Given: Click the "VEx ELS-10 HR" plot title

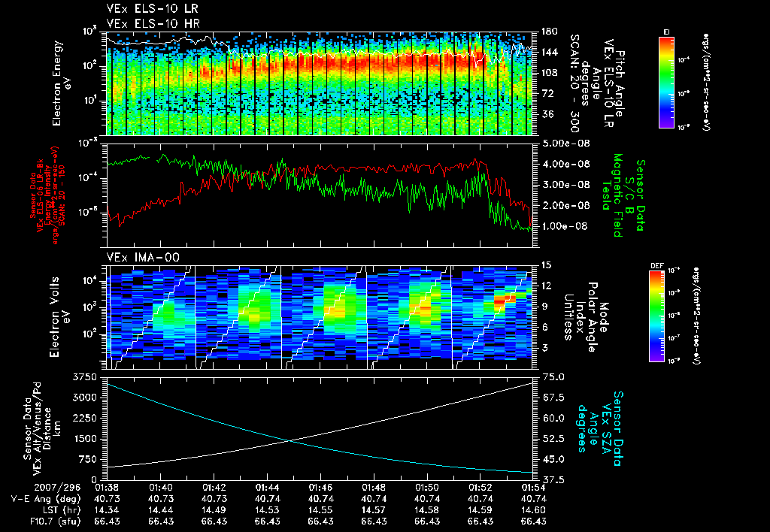Looking at the screenshot, I should tap(153, 23).
